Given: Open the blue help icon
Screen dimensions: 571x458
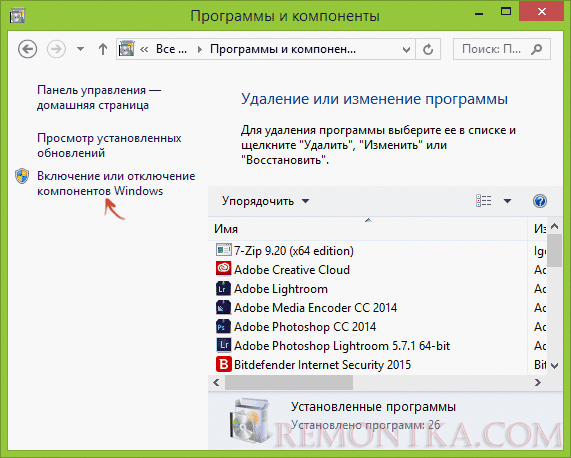Looking at the screenshot, I should tap(540, 201).
